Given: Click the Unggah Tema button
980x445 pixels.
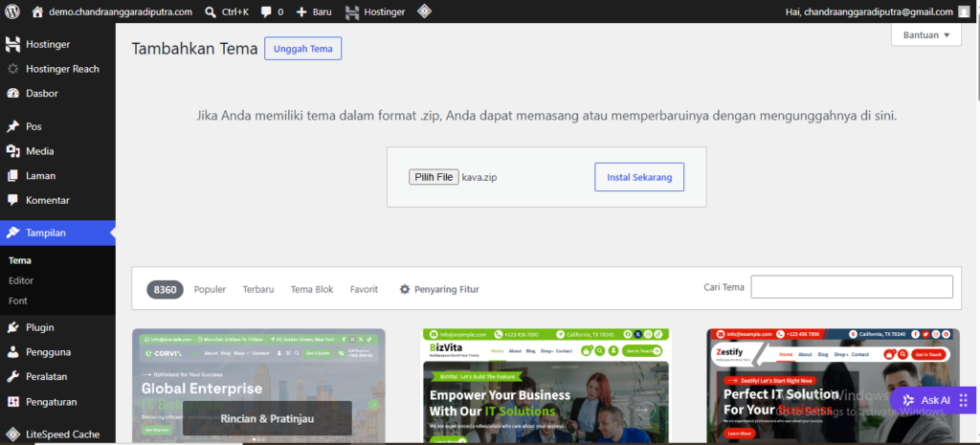Looking at the screenshot, I should click(x=303, y=49).
